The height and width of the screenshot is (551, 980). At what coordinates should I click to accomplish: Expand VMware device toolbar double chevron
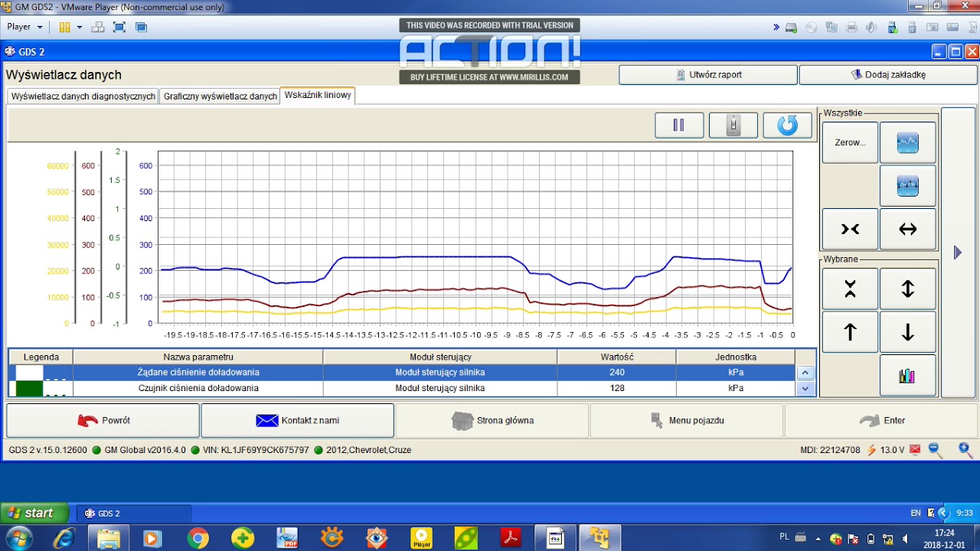click(776, 27)
